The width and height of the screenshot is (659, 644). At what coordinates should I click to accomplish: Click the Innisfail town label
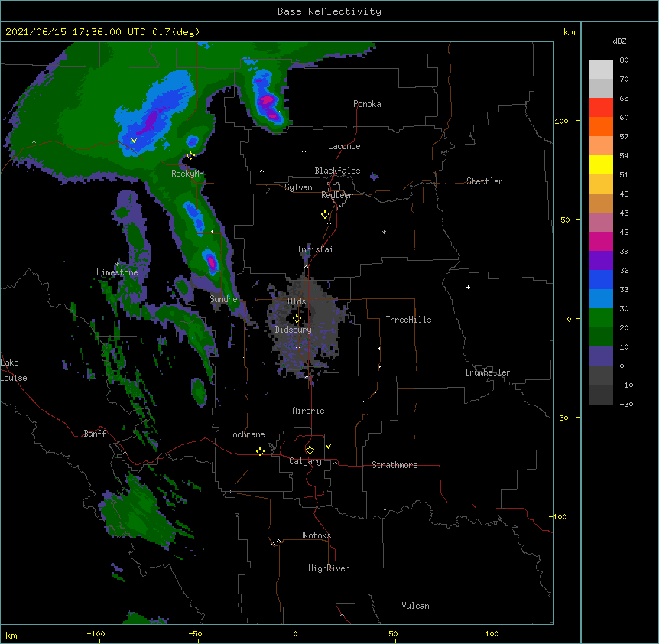317,249
